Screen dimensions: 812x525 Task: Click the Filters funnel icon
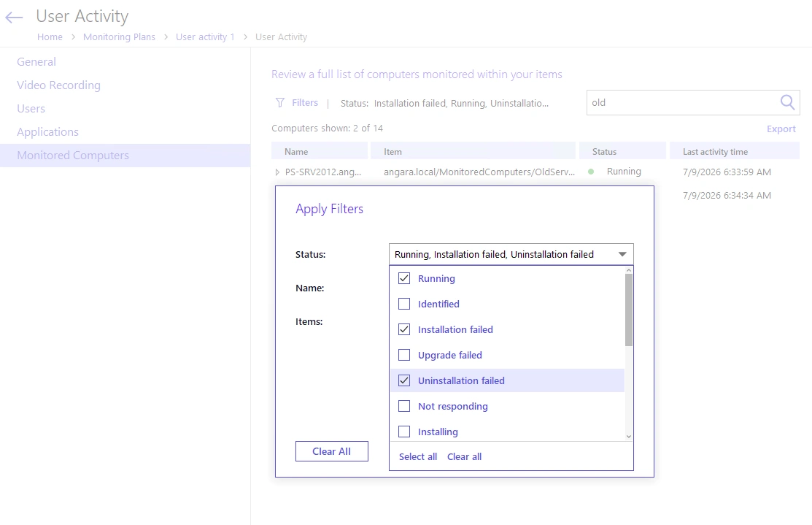[279, 103]
